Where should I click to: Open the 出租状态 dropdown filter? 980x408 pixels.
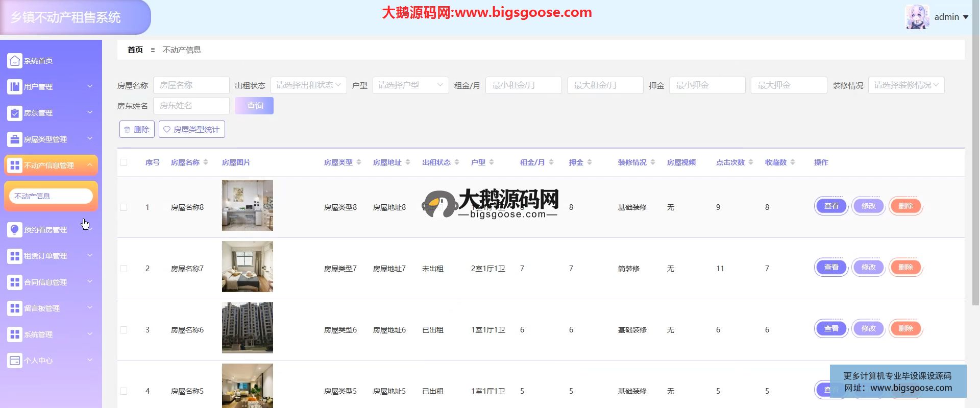308,85
